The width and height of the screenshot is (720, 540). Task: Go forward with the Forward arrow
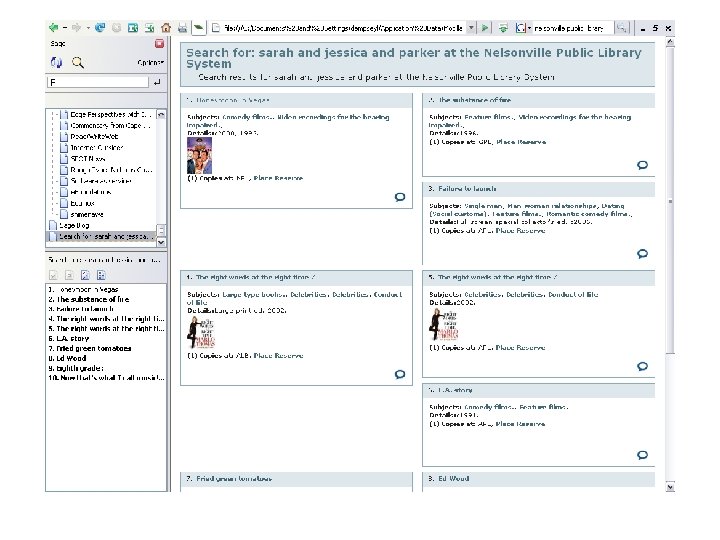(x=76, y=28)
